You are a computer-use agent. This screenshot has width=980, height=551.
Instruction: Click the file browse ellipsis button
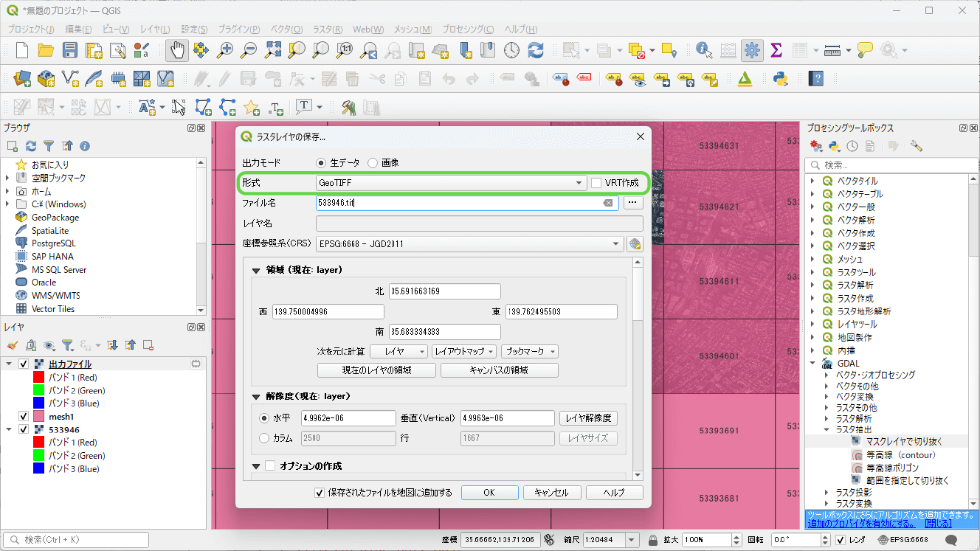coord(633,203)
